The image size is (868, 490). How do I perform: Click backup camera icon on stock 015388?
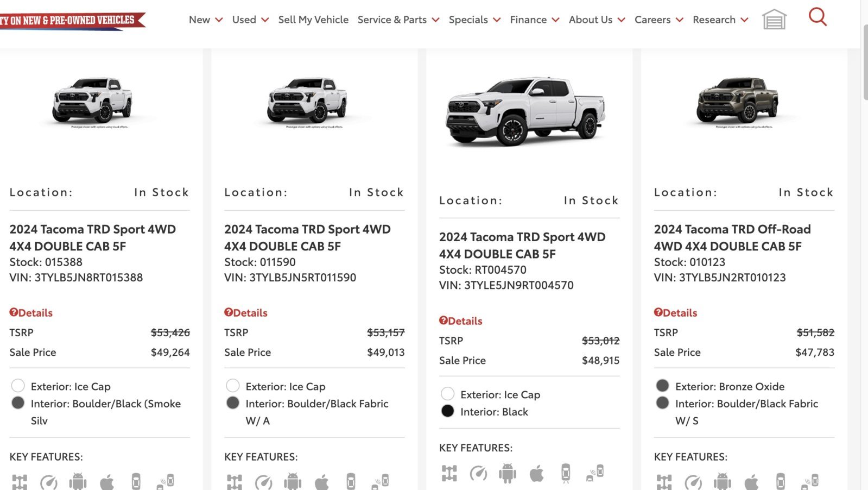coord(136,481)
